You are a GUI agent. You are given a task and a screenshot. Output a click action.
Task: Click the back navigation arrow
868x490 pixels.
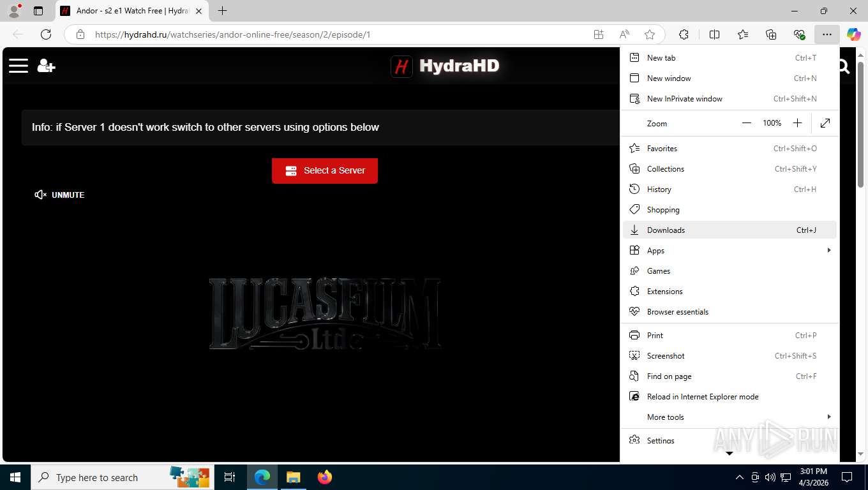click(18, 34)
